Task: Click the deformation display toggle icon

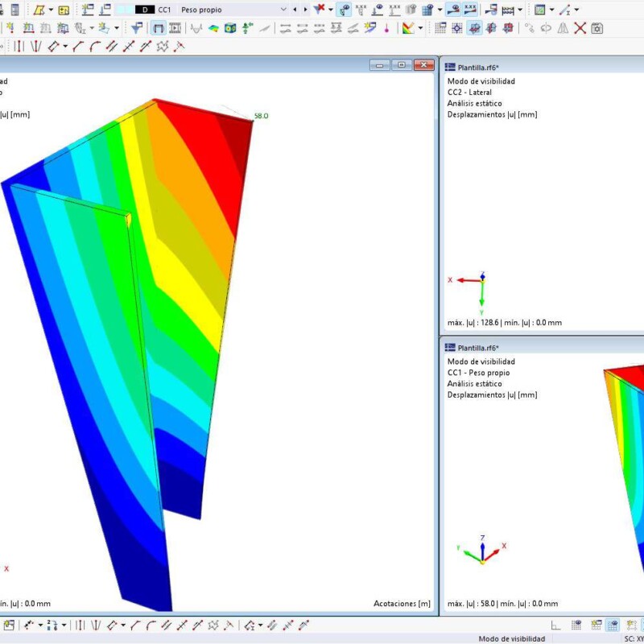Action: pos(159,28)
